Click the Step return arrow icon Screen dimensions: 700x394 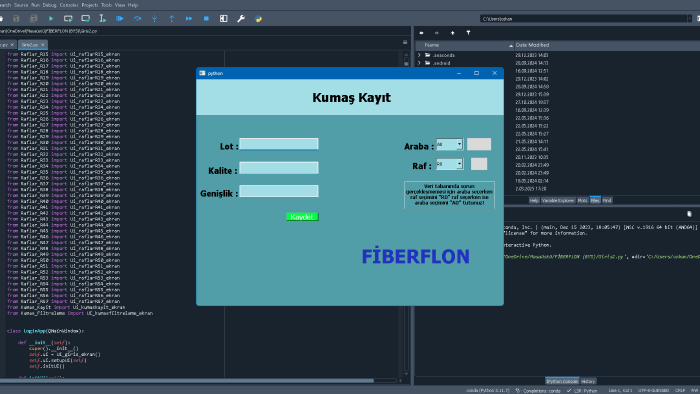coord(171,19)
